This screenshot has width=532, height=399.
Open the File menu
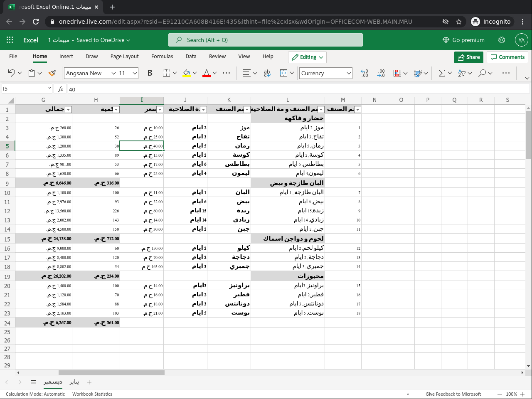(x=13, y=57)
